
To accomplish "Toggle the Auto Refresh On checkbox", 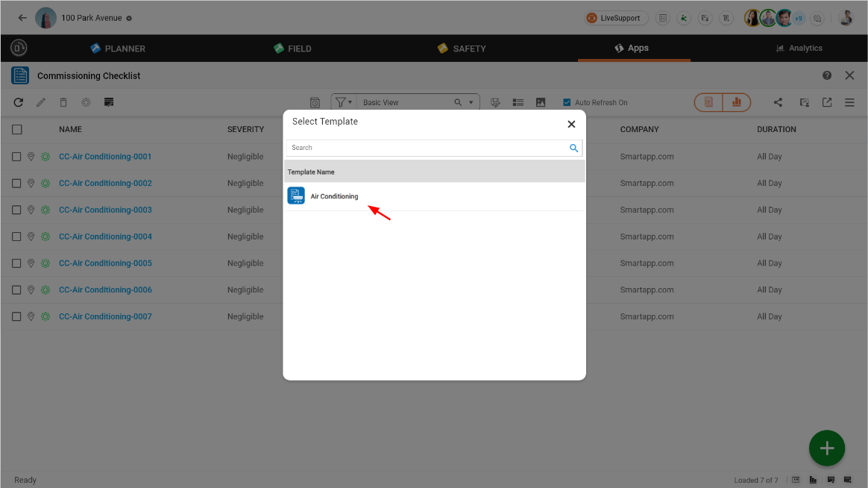I will tap(567, 102).
